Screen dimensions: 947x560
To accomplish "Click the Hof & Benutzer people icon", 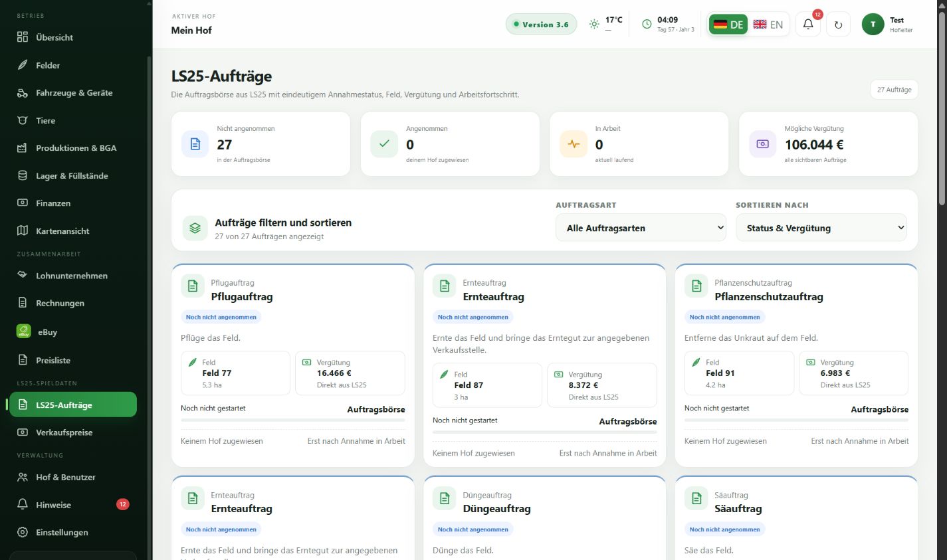I will coord(23,477).
